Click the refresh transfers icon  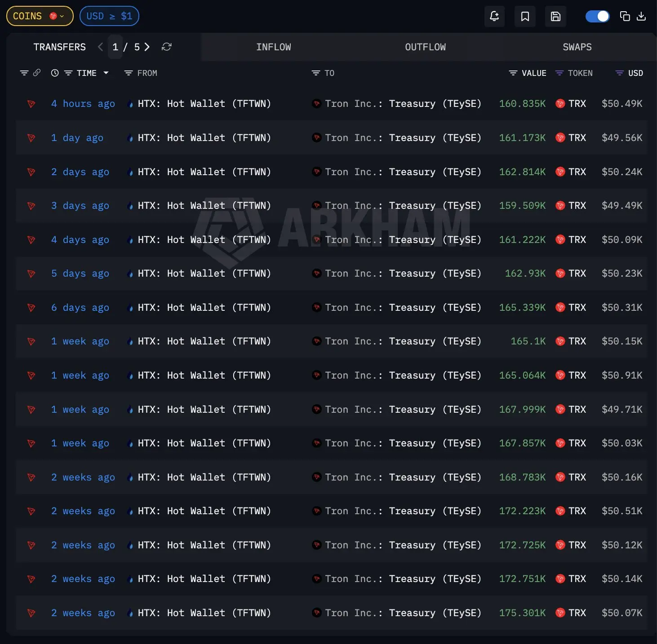point(167,47)
